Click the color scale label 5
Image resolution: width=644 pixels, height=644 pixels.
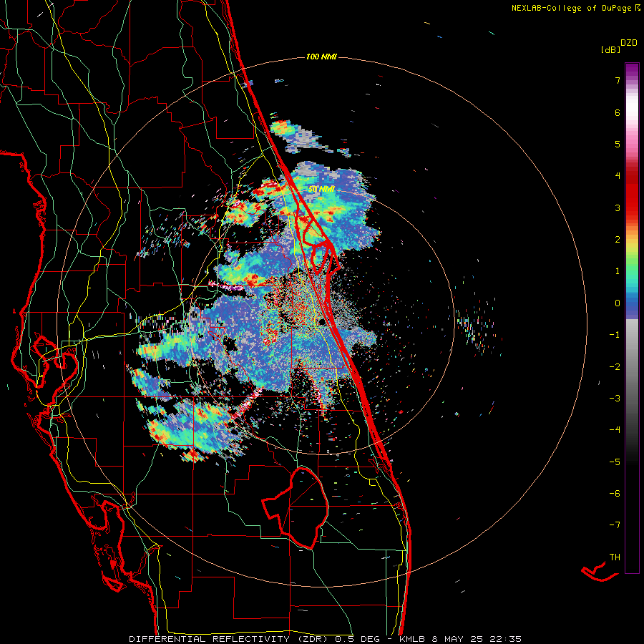coord(618,144)
